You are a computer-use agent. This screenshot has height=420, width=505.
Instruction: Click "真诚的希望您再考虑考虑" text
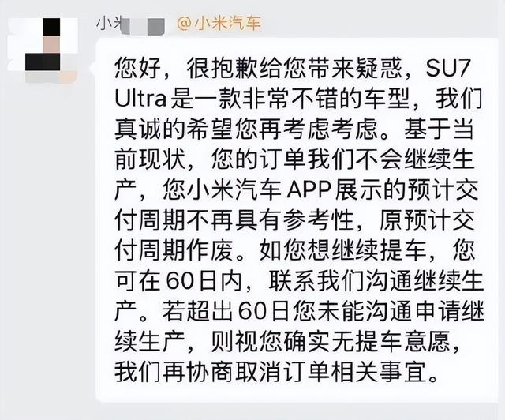point(246,129)
